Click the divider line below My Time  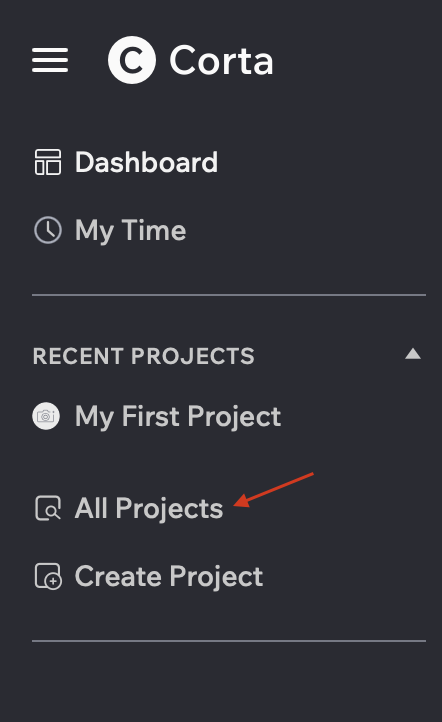[229, 295]
